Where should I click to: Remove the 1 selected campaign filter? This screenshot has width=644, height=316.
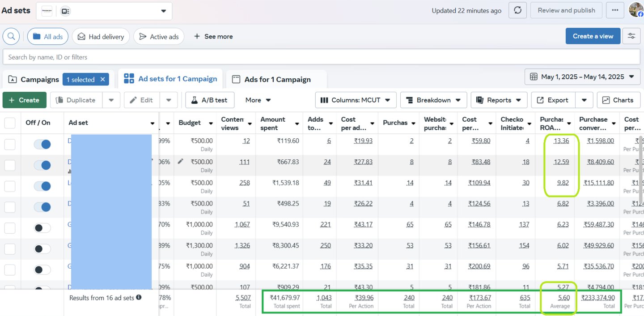(x=102, y=79)
